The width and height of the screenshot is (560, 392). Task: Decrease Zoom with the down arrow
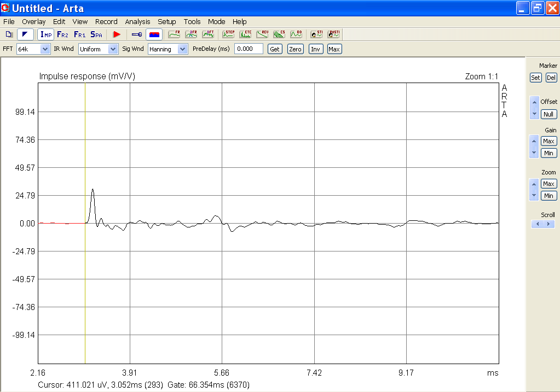pos(534,195)
